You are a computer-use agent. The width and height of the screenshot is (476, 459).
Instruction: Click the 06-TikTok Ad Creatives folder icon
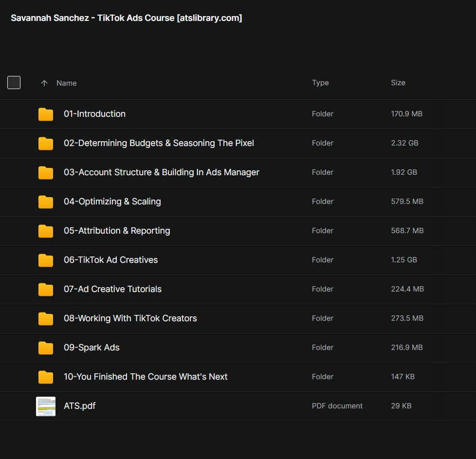point(46,260)
